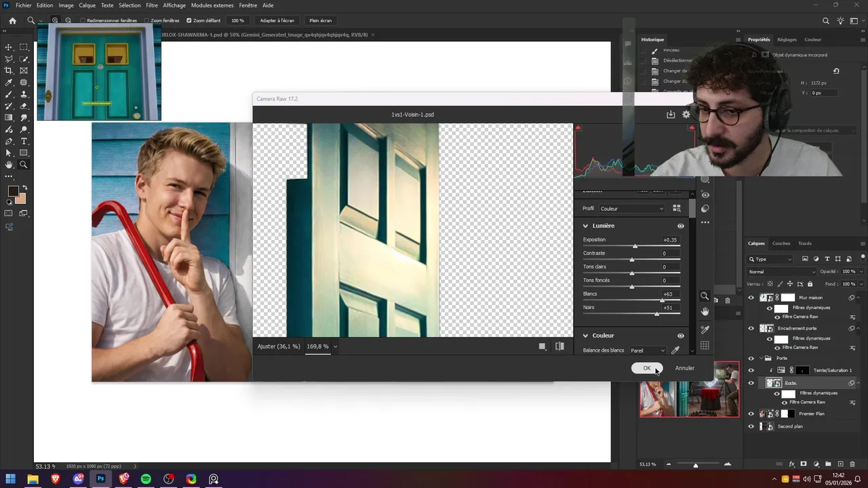Hide the Premier Plan layer
The image size is (868, 488).
(x=751, y=413)
